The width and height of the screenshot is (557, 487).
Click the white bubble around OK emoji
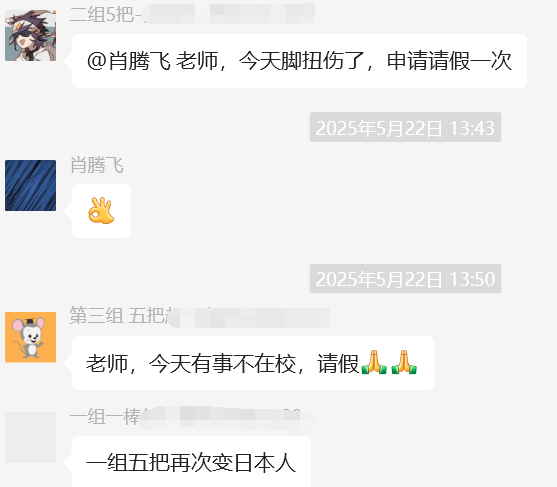coord(101,211)
